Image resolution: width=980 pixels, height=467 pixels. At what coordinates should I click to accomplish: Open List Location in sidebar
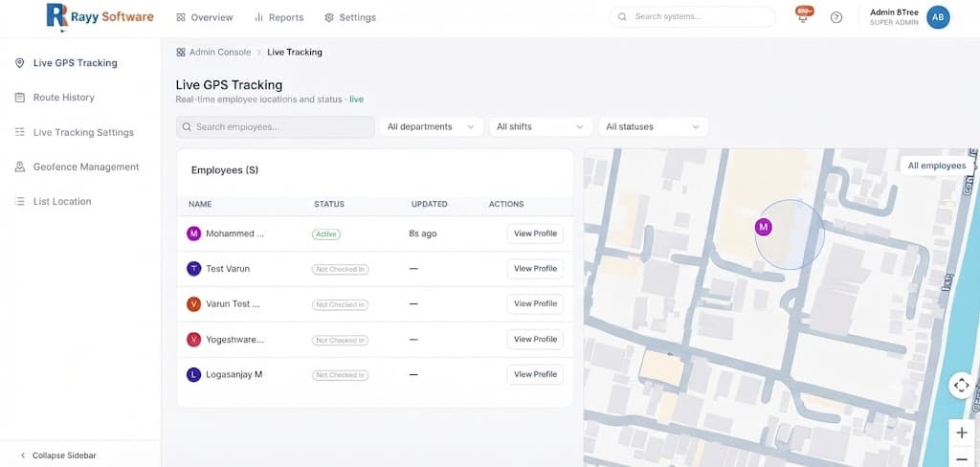(62, 201)
